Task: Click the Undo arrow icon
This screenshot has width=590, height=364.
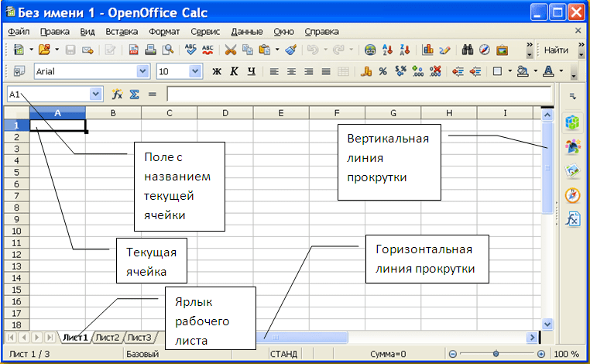Action: (x=313, y=50)
